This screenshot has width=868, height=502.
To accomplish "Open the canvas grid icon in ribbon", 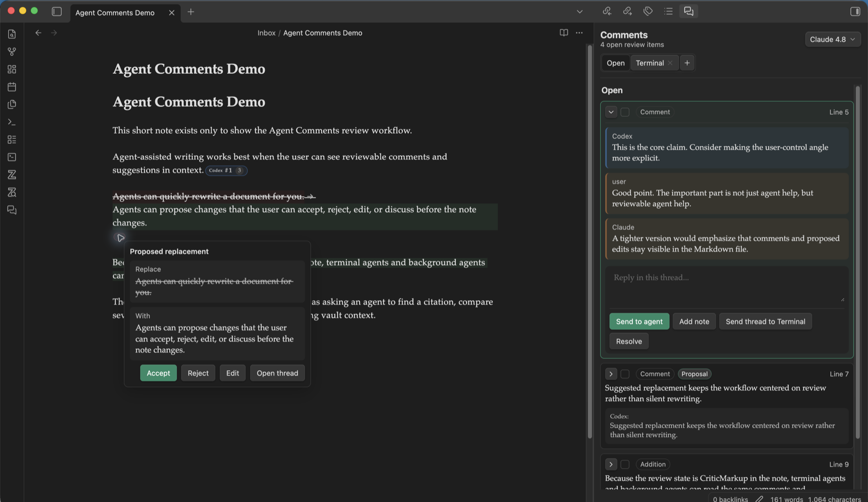I will 12,69.
